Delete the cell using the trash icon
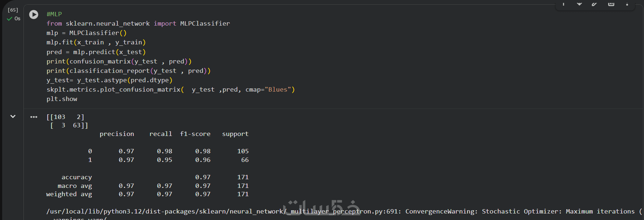This screenshot has height=220, width=644. point(611,4)
